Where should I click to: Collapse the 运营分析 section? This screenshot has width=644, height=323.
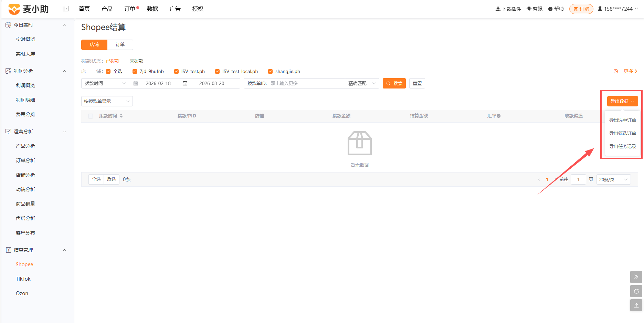(64, 132)
